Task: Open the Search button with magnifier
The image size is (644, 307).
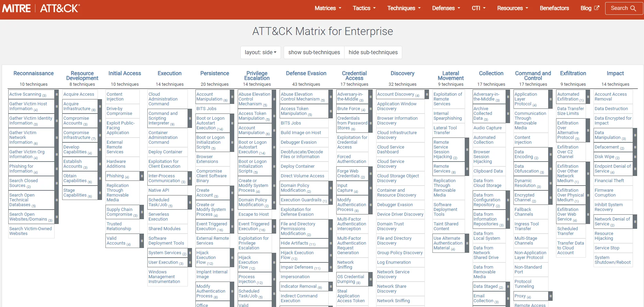Action: (x=623, y=8)
